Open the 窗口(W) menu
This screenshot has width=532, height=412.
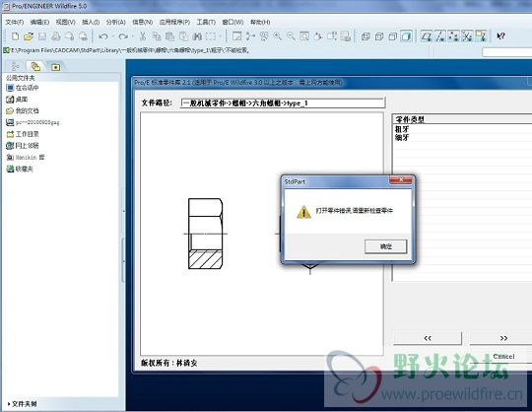pos(233,22)
